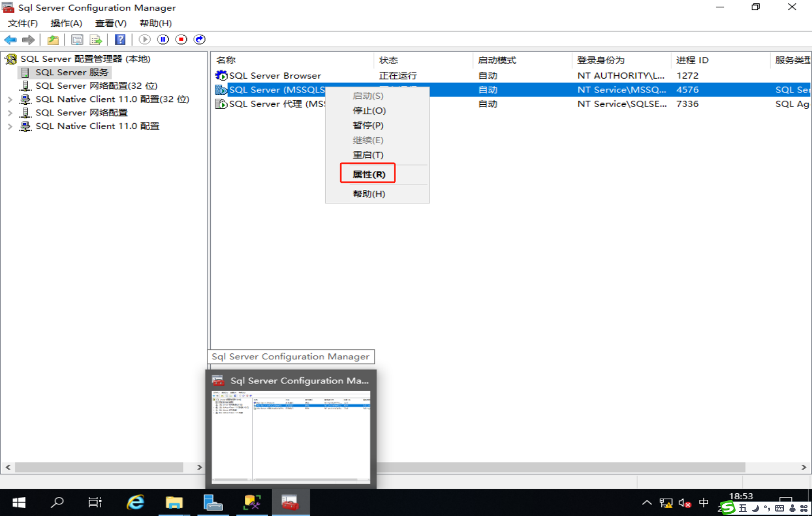Open Server Manager from the taskbar
Image resolution: width=812 pixels, height=516 pixels.
point(213,503)
